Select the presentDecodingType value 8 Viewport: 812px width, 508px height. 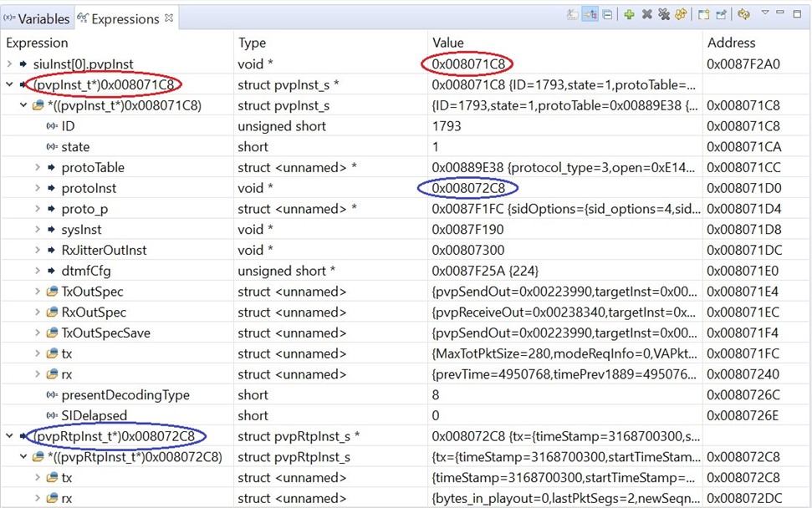436,395
